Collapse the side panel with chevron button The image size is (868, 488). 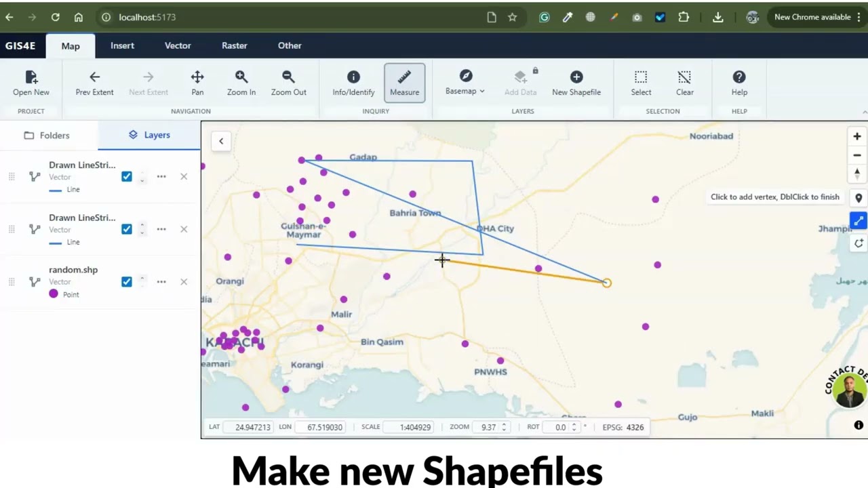click(221, 141)
